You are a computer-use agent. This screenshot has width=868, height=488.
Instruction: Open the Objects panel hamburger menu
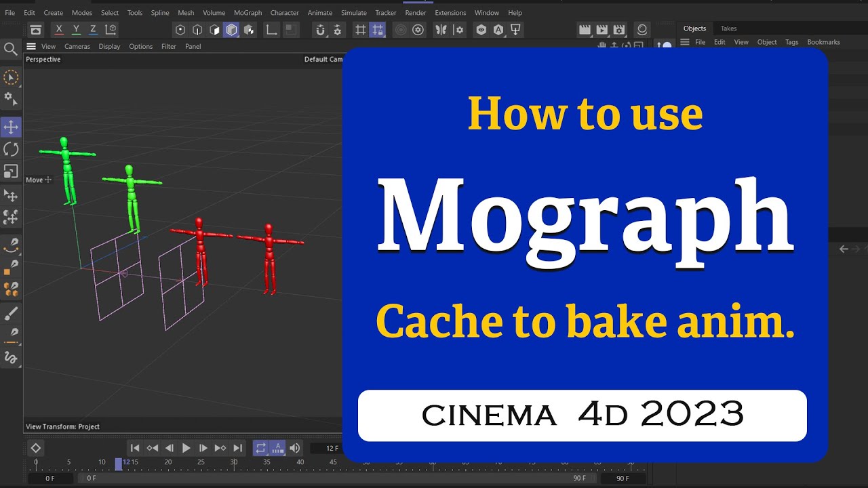pyautogui.click(x=685, y=42)
